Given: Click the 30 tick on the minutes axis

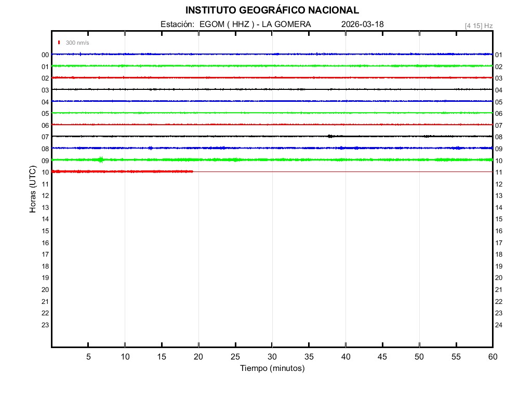Looking at the screenshot, I should tap(272, 357).
